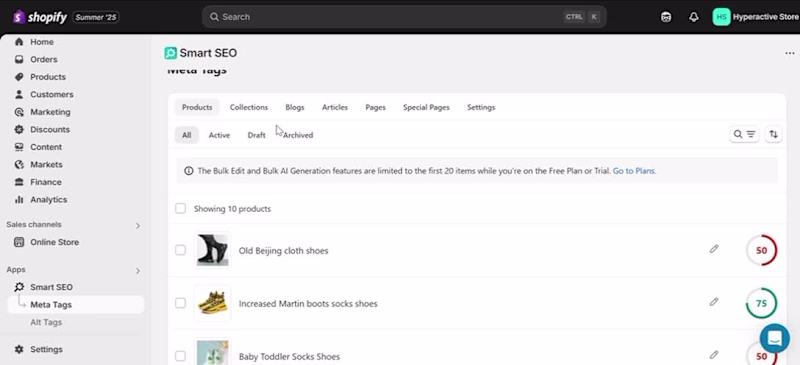Open Alt Tags in the sidebar
800x365 pixels.
pyautogui.click(x=46, y=322)
